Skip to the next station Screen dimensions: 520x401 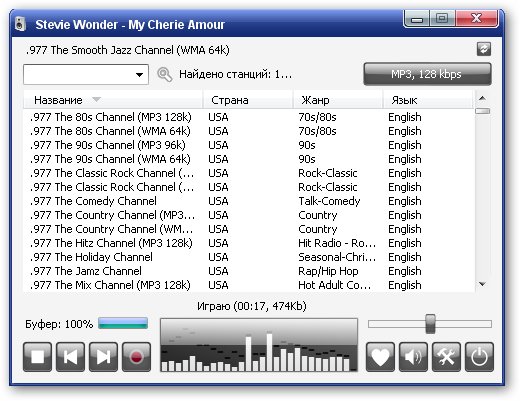[x=103, y=357]
